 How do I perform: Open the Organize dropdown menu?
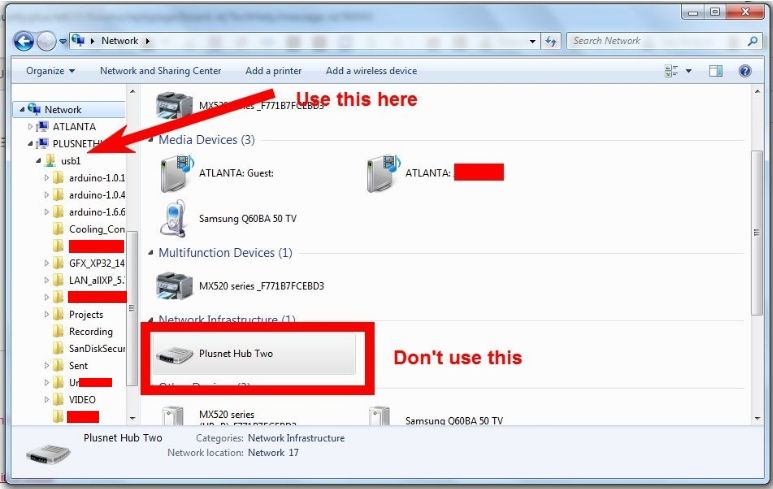50,71
